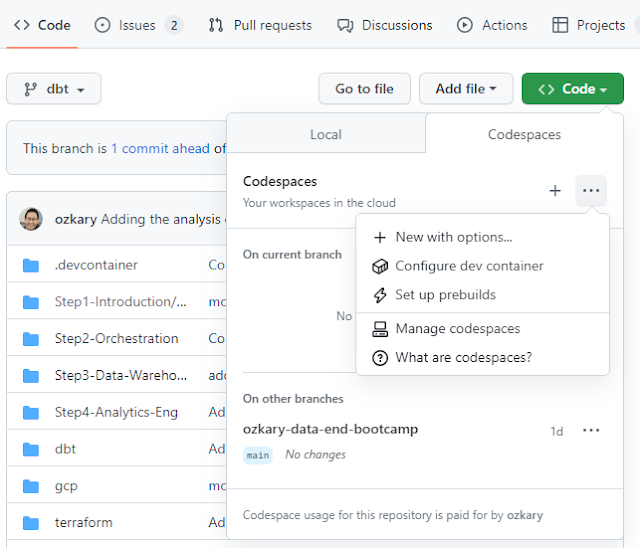This screenshot has width=640, height=548.
Task: Select What are codespaces?
Action: [x=482, y=357]
